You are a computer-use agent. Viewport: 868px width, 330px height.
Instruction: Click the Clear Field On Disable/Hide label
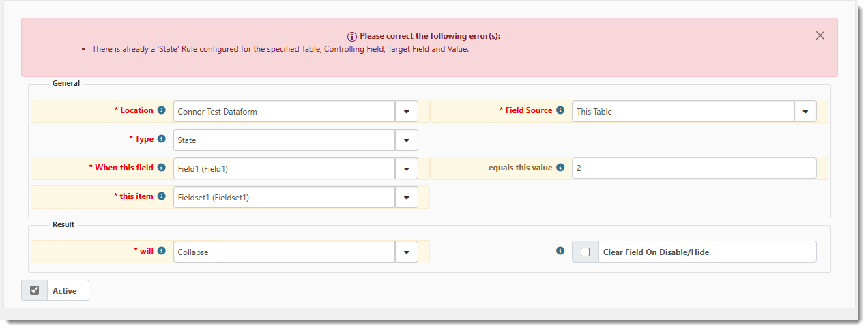pos(656,252)
